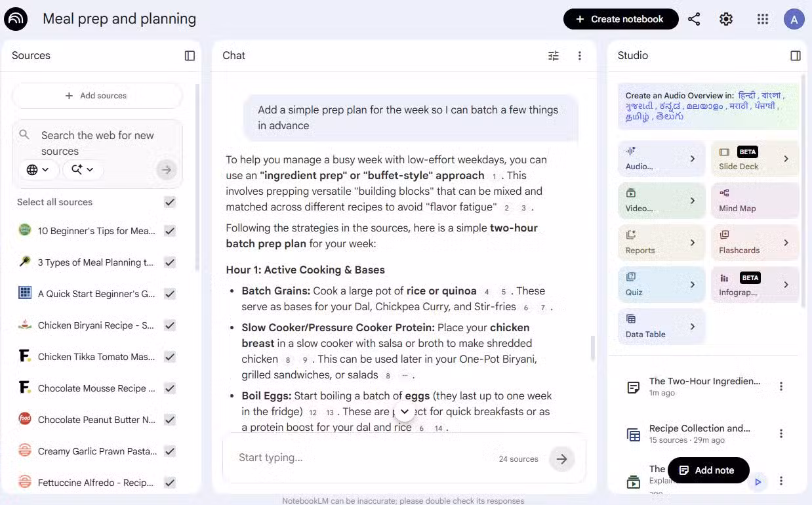Jump to bottom of chat with chevron
The width and height of the screenshot is (812, 505).
coord(405,412)
